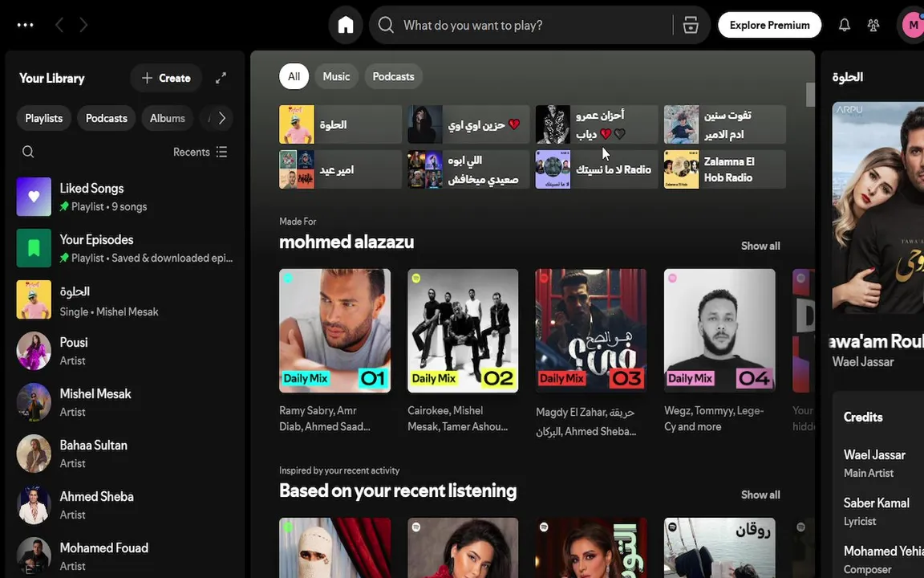Image resolution: width=924 pixels, height=578 pixels.
Task: Go back with the left arrow
Action: pos(59,25)
